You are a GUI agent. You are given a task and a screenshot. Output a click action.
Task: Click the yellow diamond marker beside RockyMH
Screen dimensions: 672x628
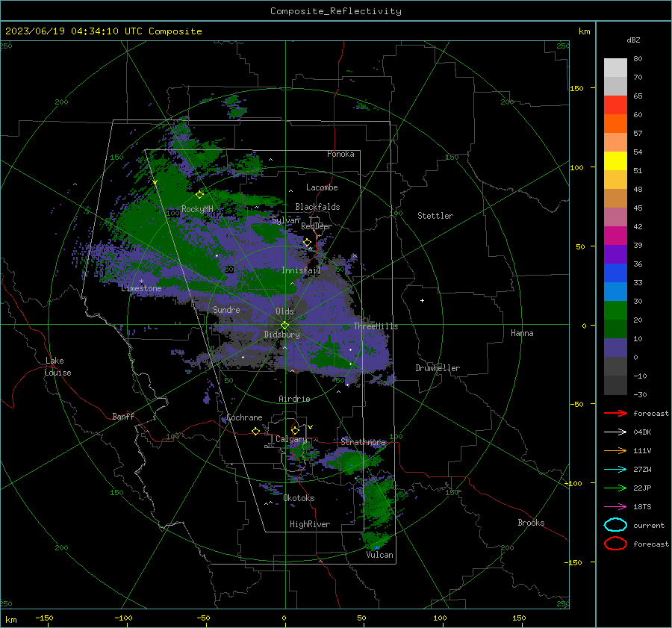pyautogui.click(x=199, y=195)
